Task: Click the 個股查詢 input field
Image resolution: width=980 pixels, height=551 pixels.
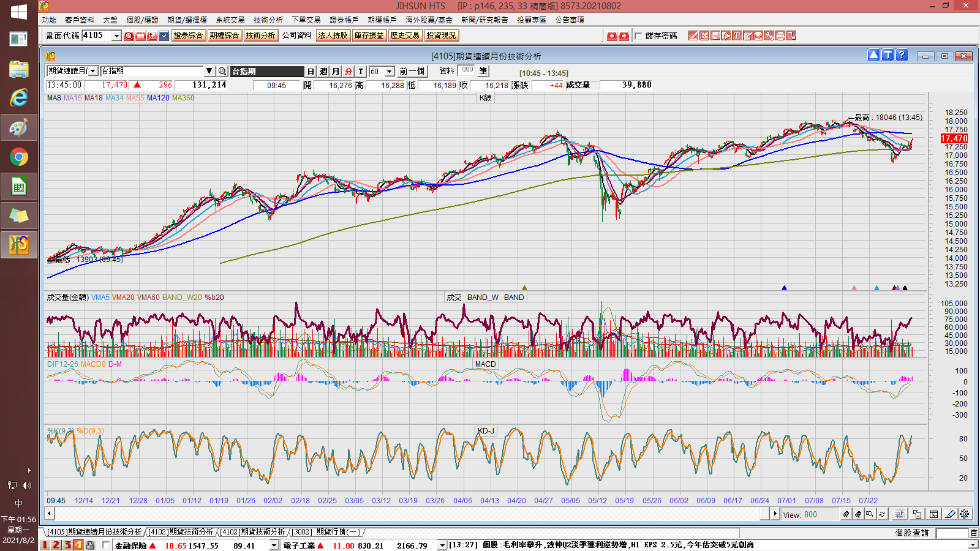Action: pyautogui.click(x=952, y=533)
